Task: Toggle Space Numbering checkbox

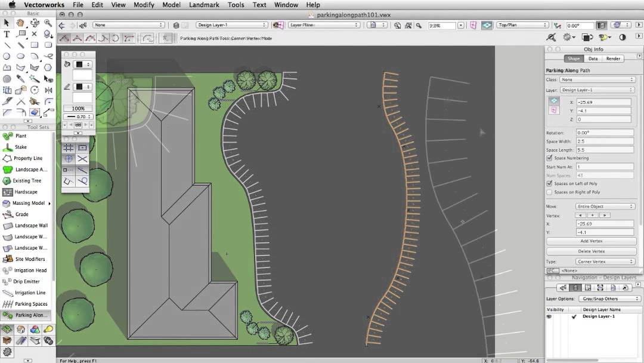Action: (x=549, y=158)
